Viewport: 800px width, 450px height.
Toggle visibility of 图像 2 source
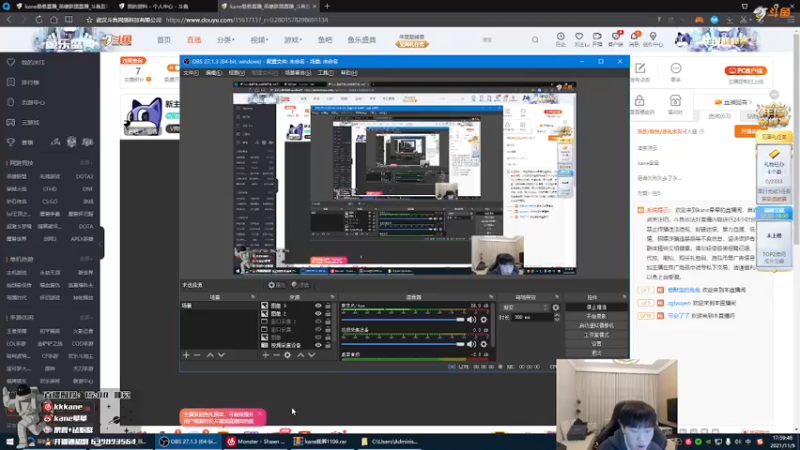tap(318, 313)
